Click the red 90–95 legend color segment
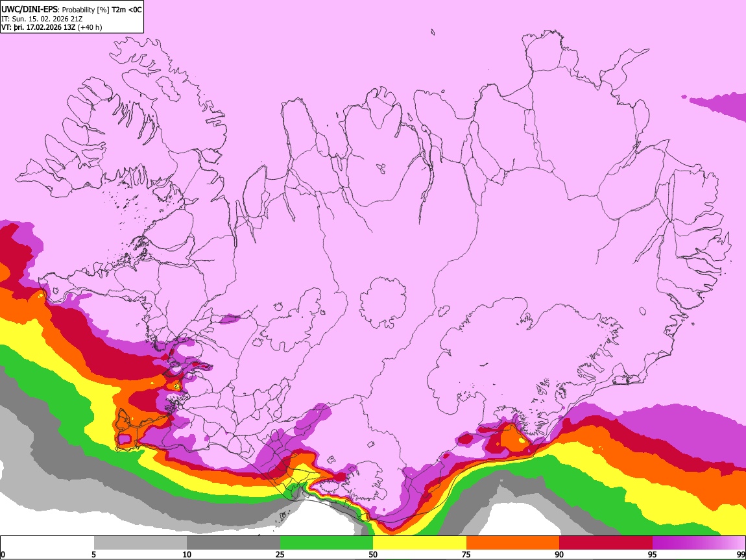The height and width of the screenshot is (560, 746). [x=606, y=543]
